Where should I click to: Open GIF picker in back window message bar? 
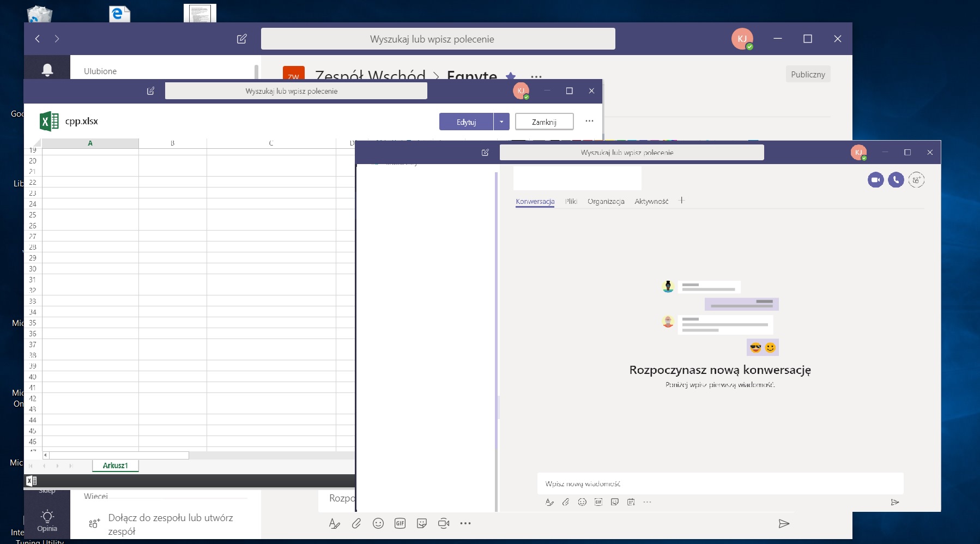click(400, 524)
